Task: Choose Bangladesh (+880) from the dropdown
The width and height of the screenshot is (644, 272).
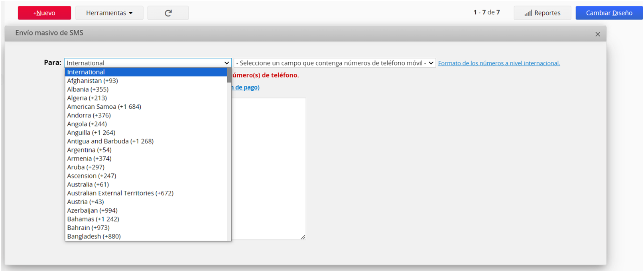Action: 94,237
